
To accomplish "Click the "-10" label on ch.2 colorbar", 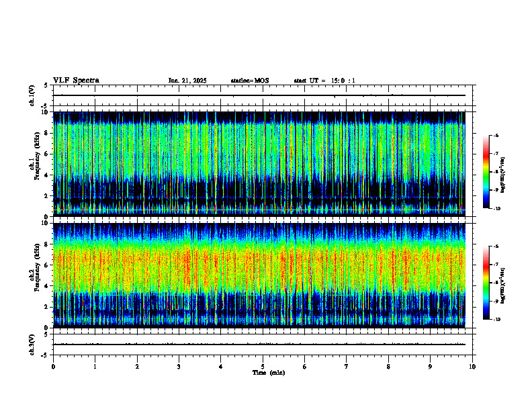I will pos(496,319).
